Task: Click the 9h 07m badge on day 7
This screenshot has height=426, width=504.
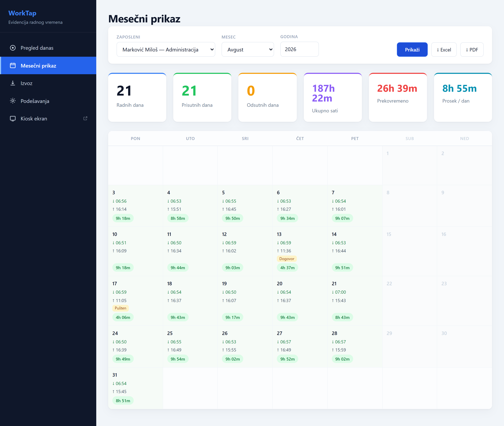Action: click(x=342, y=218)
